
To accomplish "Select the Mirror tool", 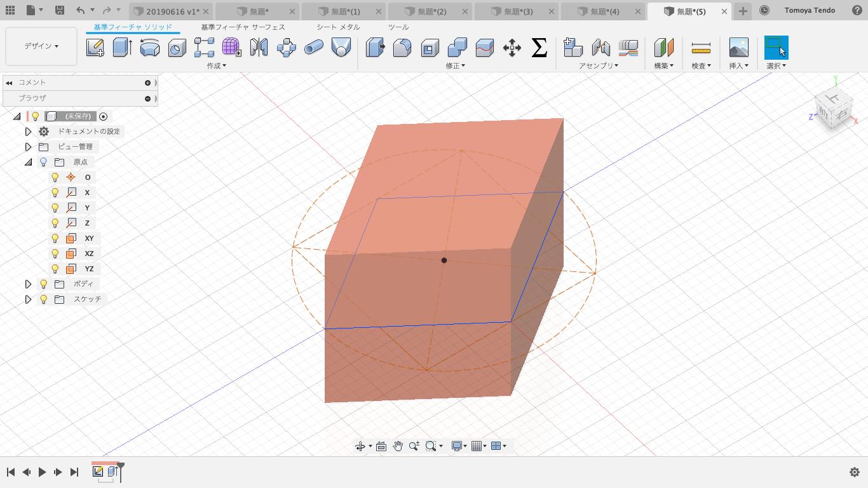I will click(x=259, y=48).
